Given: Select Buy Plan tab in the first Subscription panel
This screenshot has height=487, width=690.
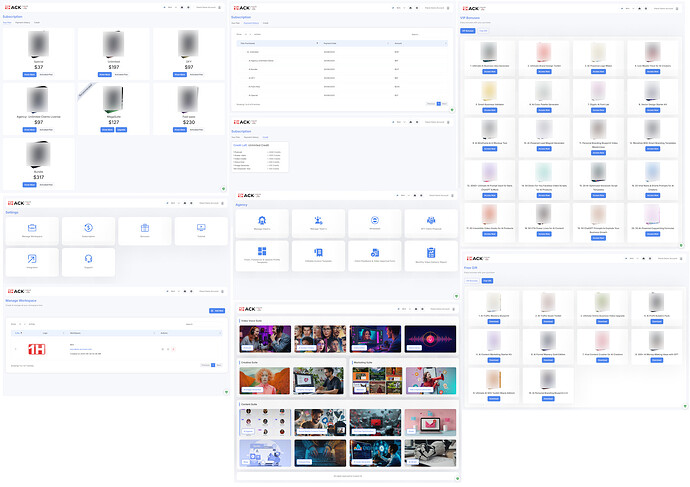Looking at the screenshot, I should [x=7, y=22].
